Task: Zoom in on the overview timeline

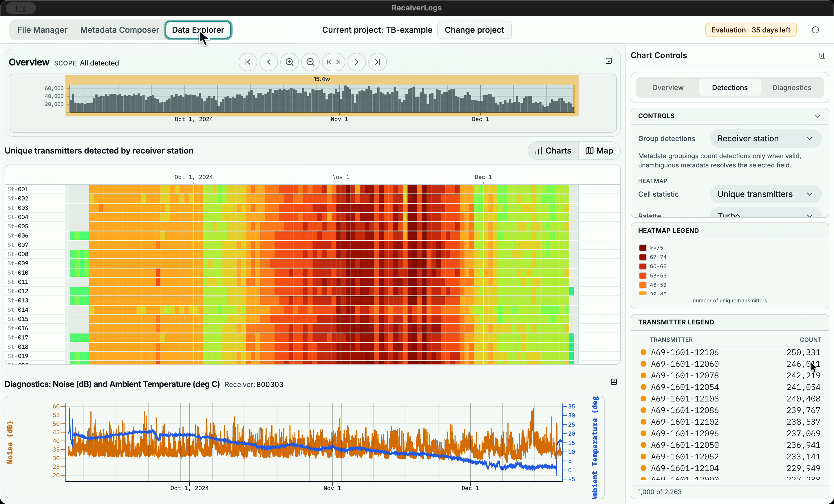Action: [289, 62]
